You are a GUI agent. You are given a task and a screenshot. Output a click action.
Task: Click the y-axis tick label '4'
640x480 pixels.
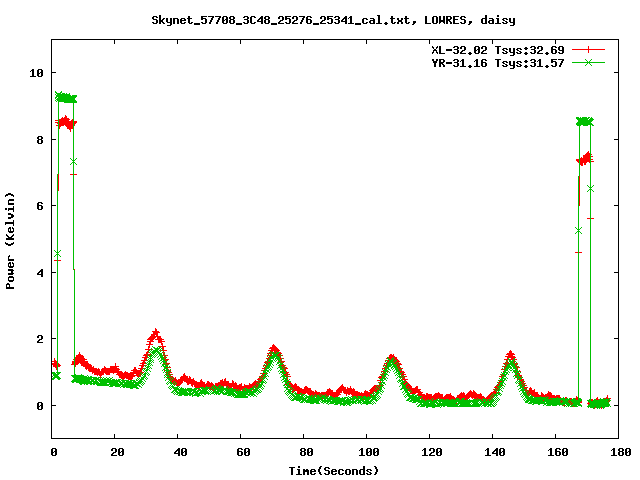(x=40, y=273)
